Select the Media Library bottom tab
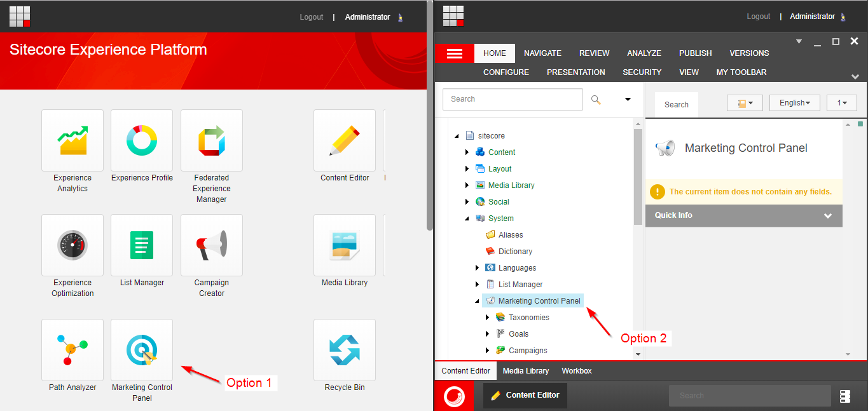The height and width of the screenshot is (411, 868). (x=525, y=371)
